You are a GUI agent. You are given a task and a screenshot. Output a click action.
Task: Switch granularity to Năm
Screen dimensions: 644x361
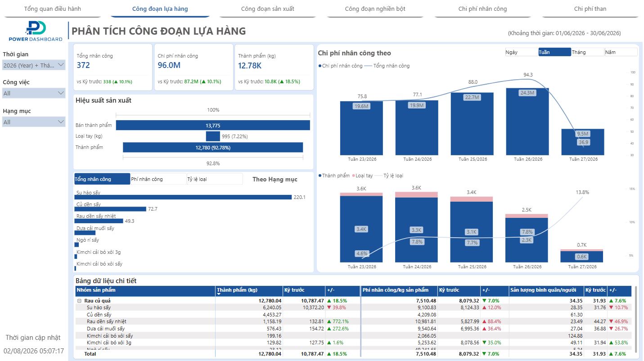click(x=621, y=52)
